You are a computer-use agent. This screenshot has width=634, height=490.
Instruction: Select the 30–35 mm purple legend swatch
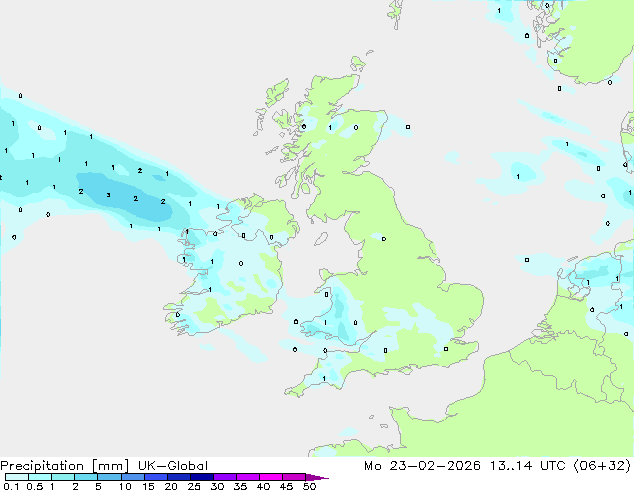[x=224, y=477]
